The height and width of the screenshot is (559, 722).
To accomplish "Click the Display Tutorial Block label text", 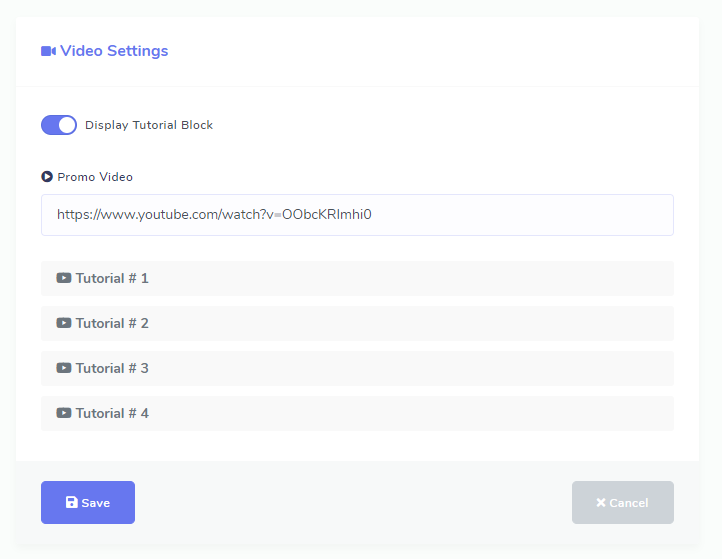I will click(x=149, y=125).
